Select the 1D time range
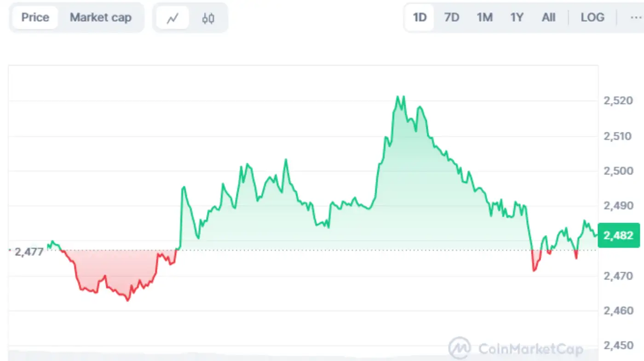The image size is (644, 361). pyautogui.click(x=420, y=17)
